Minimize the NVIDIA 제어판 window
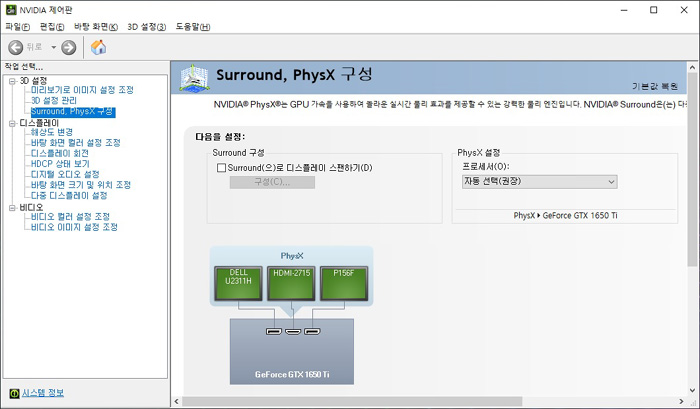This screenshot has width=700, height=409. coord(624,10)
